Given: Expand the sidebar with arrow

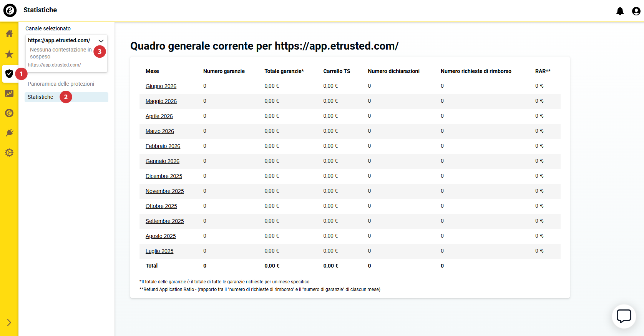Looking at the screenshot, I should [9, 323].
